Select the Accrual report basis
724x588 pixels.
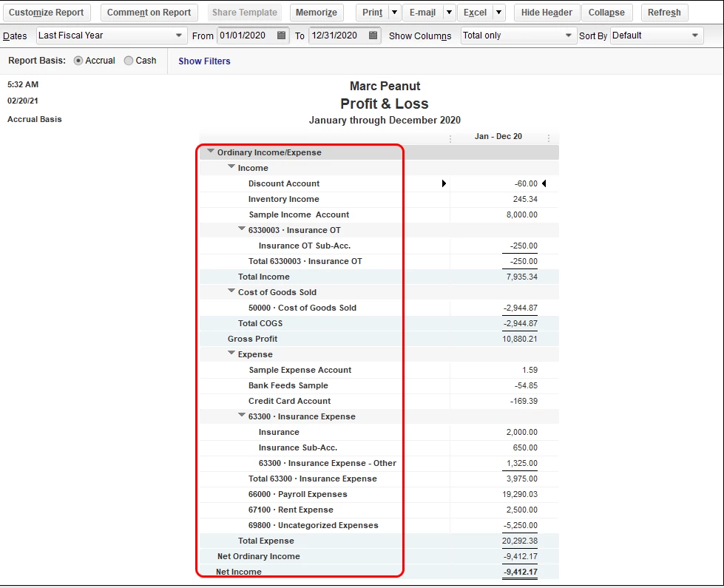78,61
